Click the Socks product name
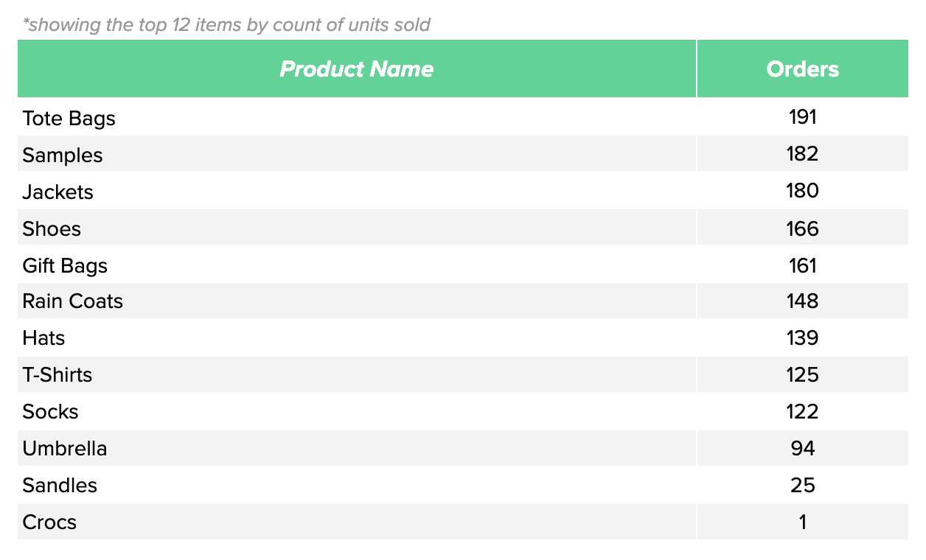 [50, 411]
